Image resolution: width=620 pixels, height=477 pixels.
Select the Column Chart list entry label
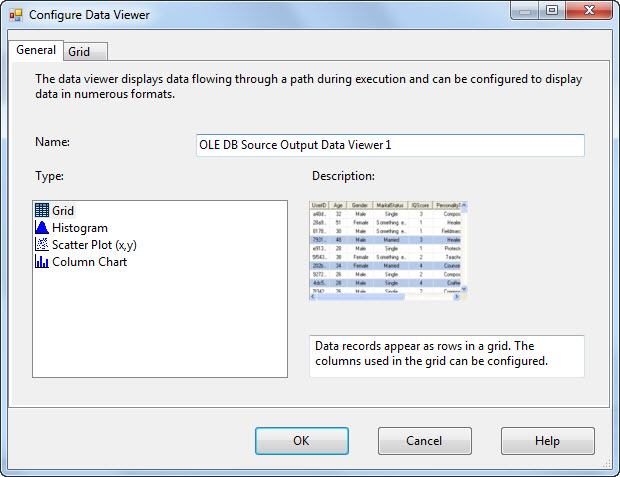pos(89,262)
